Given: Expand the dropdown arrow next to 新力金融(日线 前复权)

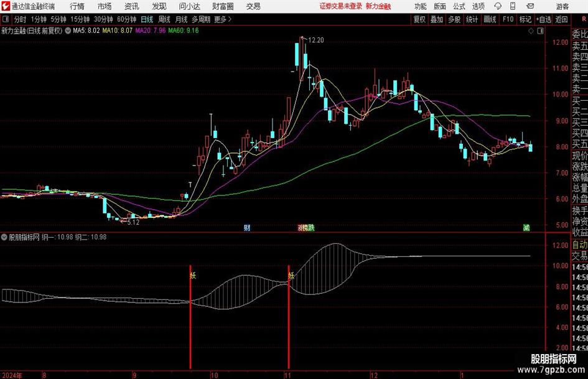Looking at the screenshot, I should tap(68, 30).
